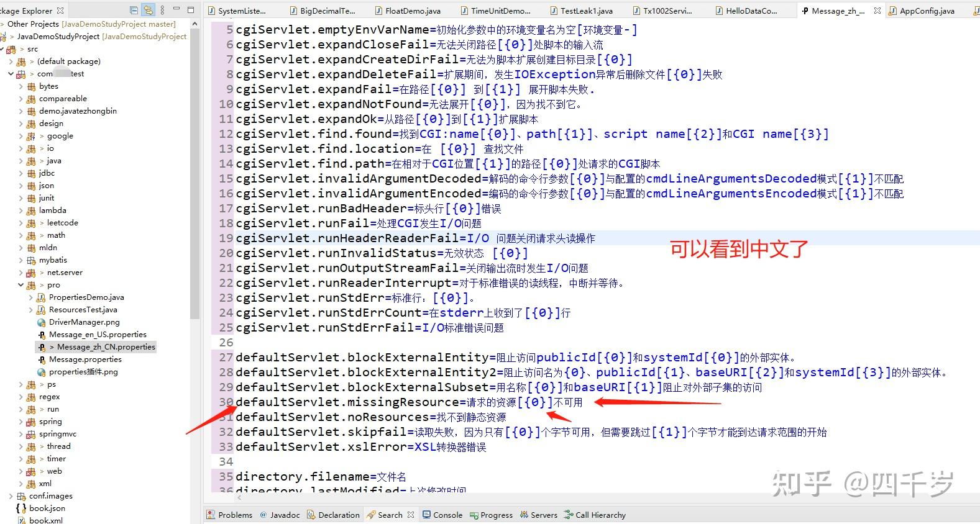Click the directory.filename property line

(x=321, y=476)
